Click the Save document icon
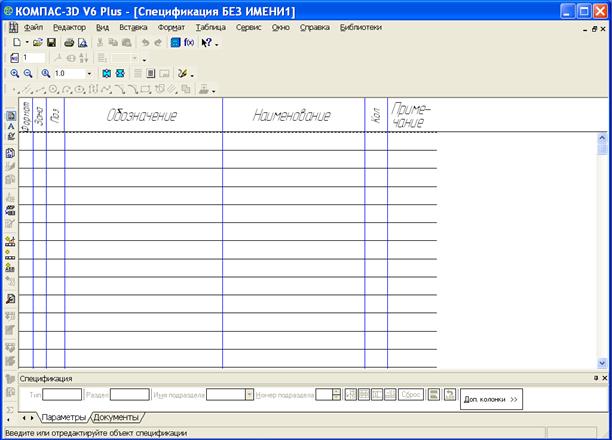This screenshot has height=440, width=612. pos(50,43)
